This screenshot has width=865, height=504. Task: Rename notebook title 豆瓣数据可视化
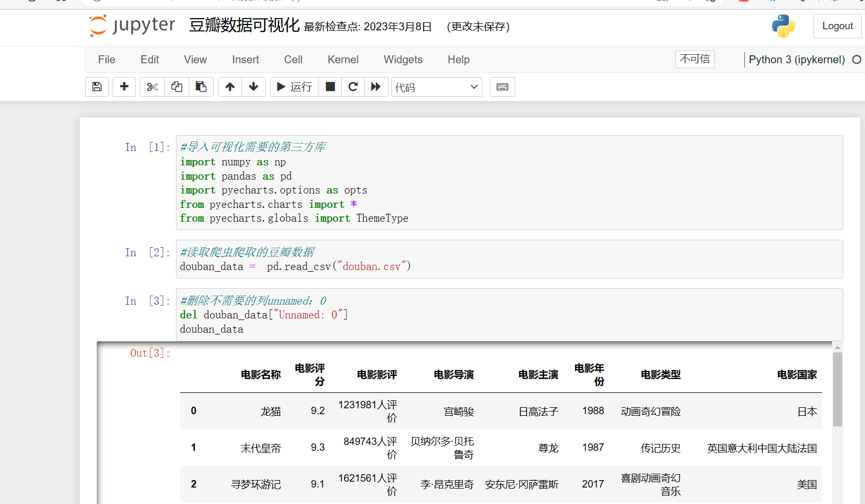(x=245, y=25)
